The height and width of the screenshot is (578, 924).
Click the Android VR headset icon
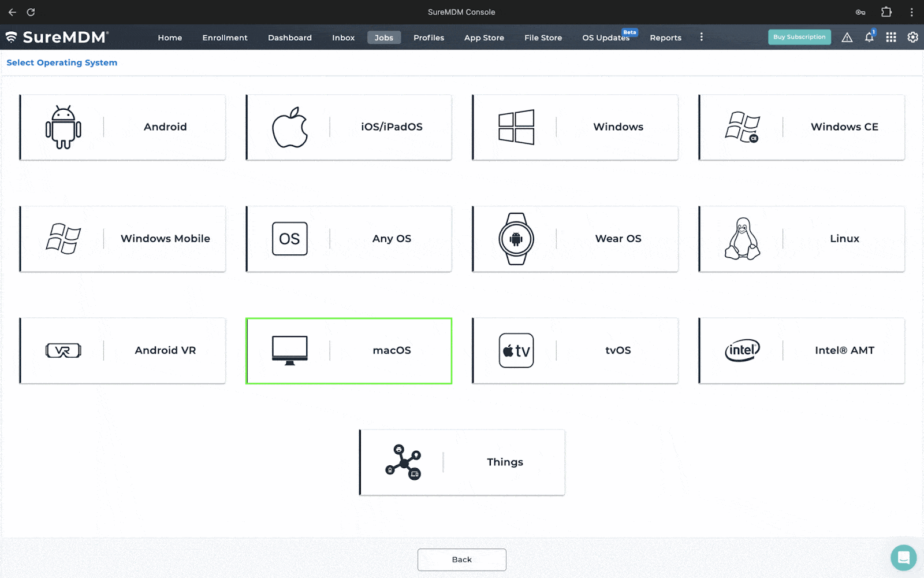[64, 350]
